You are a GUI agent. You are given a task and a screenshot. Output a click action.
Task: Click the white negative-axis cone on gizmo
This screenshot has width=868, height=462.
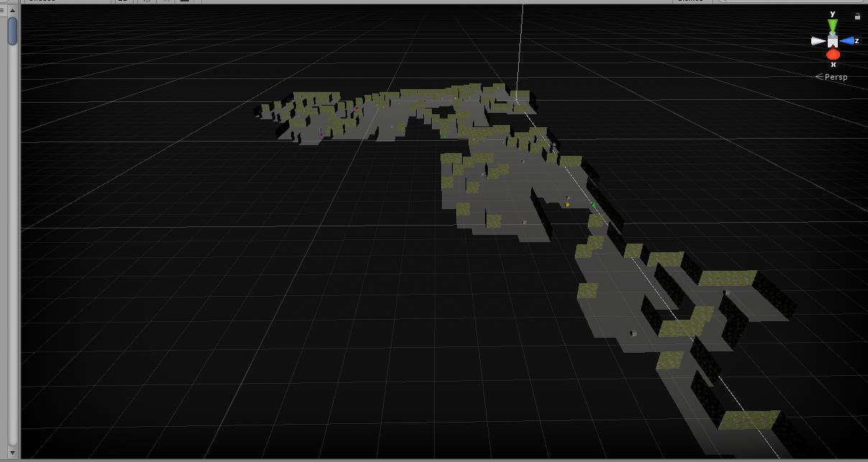coord(818,42)
